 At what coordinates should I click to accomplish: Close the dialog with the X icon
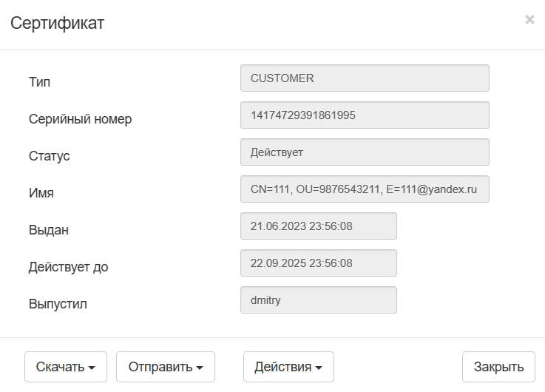[x=529, y=20]
